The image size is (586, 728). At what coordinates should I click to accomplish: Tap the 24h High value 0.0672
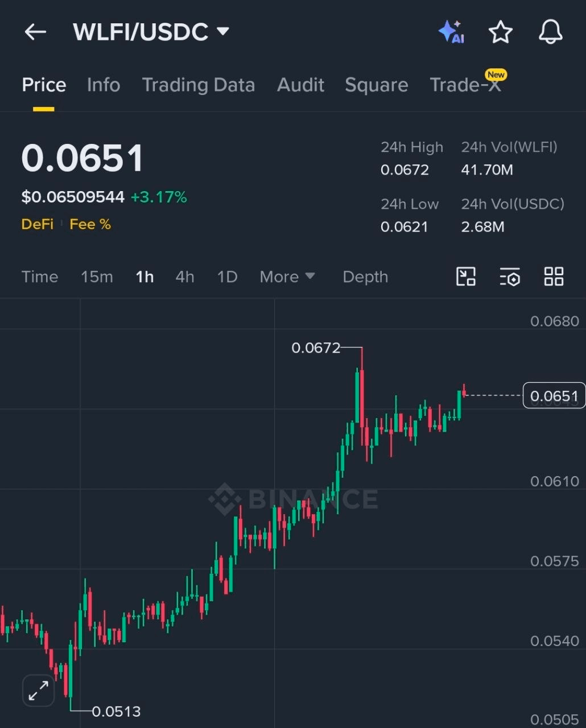(x=405, y=170)
